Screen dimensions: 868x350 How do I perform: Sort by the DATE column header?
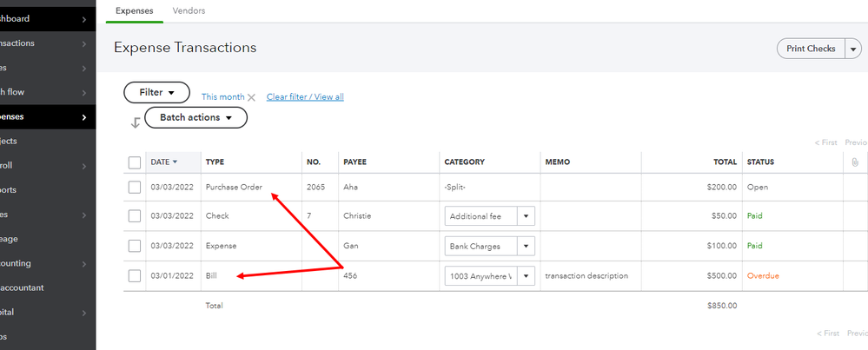pyautogui.click(x=164, y=162)
